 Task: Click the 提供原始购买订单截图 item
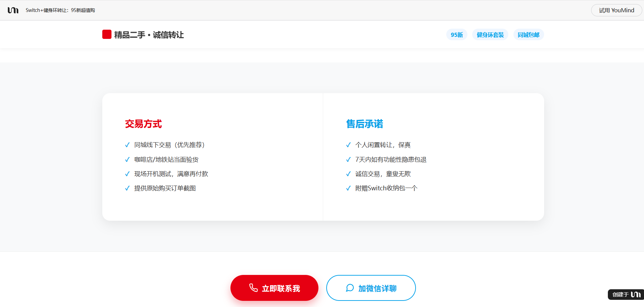[165, 188]
